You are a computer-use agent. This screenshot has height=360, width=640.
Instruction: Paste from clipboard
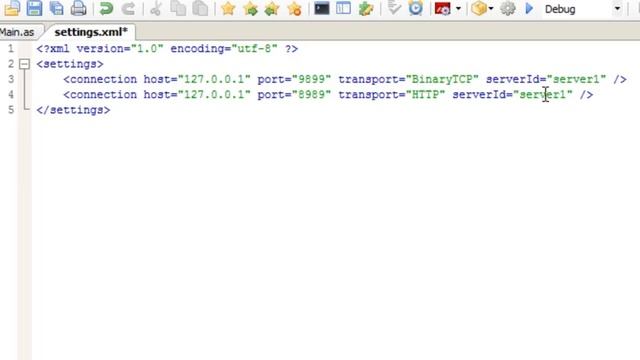(x=200, y=9)
